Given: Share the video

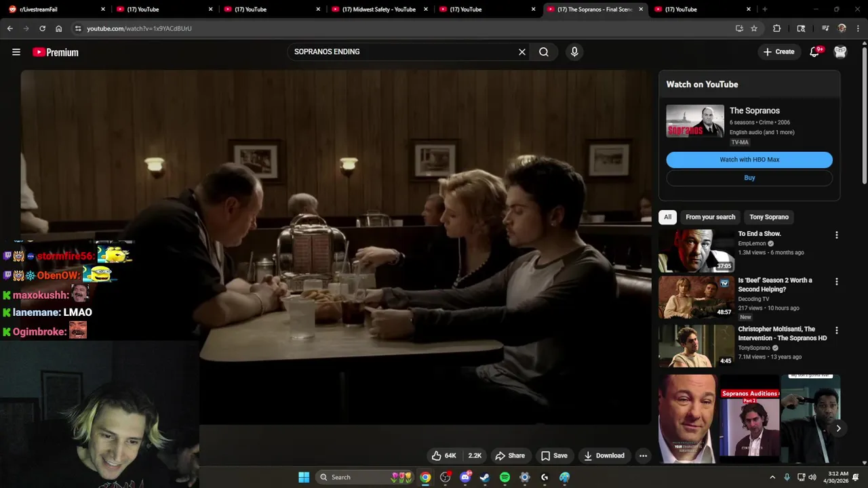Looking at the screenshot, I should 510,455.
